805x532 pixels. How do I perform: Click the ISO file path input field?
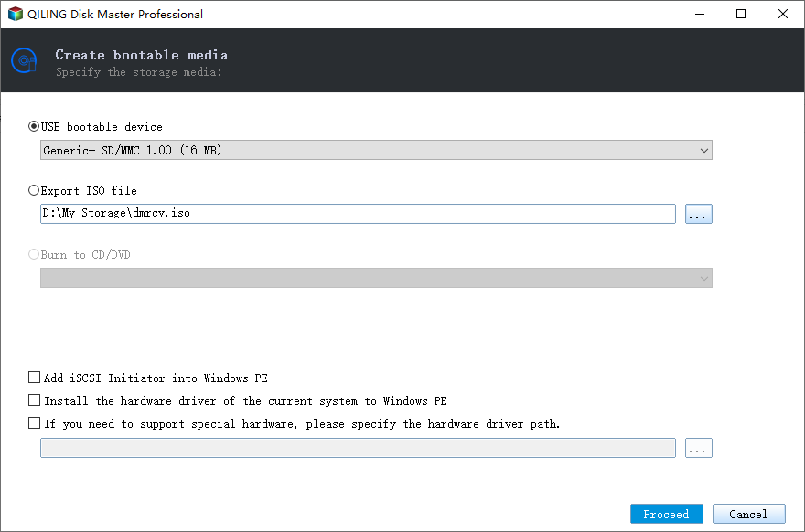pos(358,214)
